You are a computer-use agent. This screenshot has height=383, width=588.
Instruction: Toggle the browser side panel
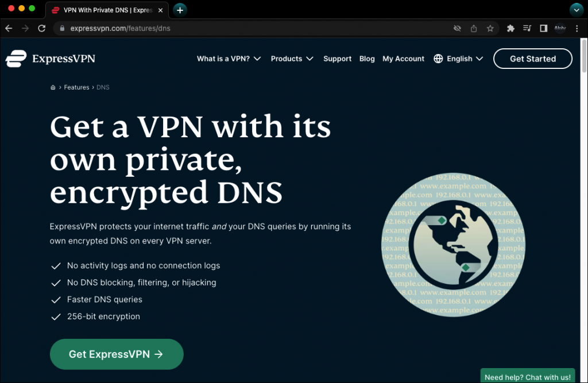(x=543, y=28)
